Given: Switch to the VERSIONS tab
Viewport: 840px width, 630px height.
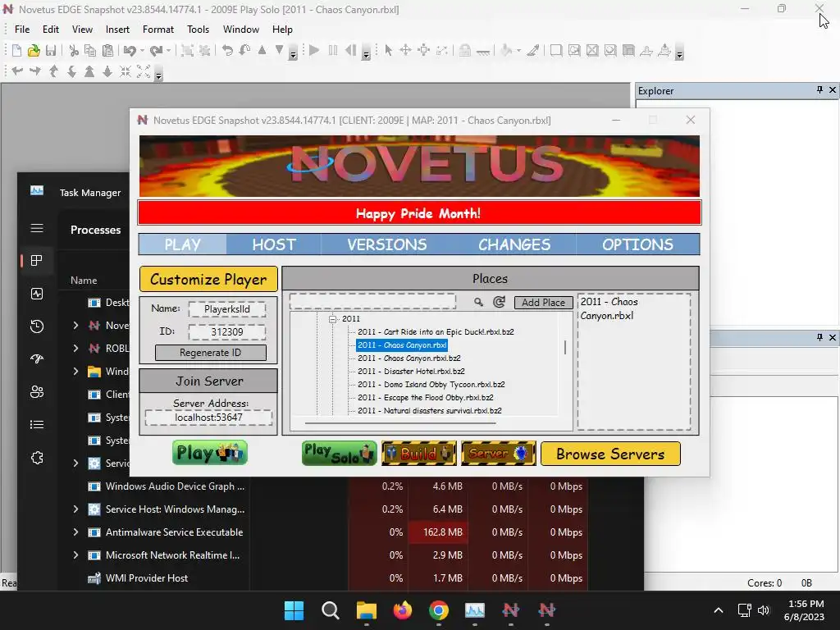Looking at the screenshot, I should pos(387,244).
